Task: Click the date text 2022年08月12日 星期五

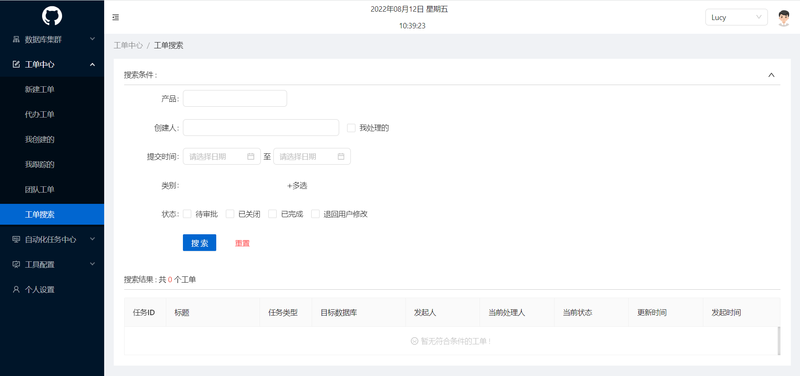Action: click(409, 9)
